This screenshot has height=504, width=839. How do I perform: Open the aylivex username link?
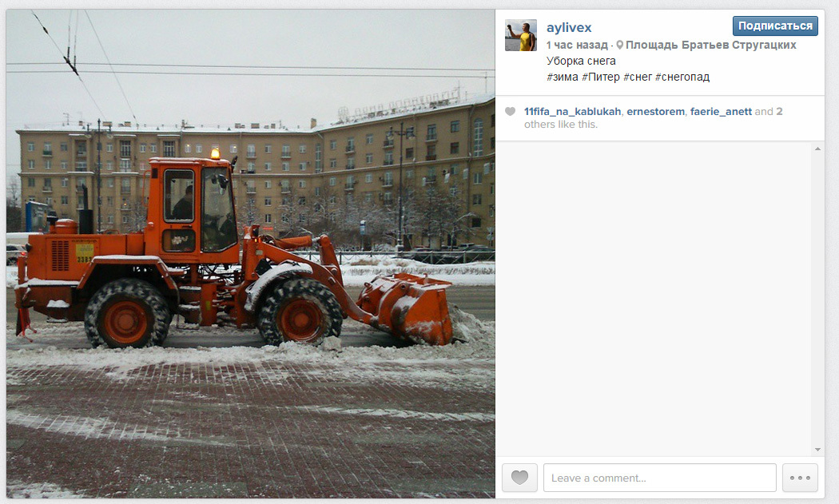(x=569, y=27)
